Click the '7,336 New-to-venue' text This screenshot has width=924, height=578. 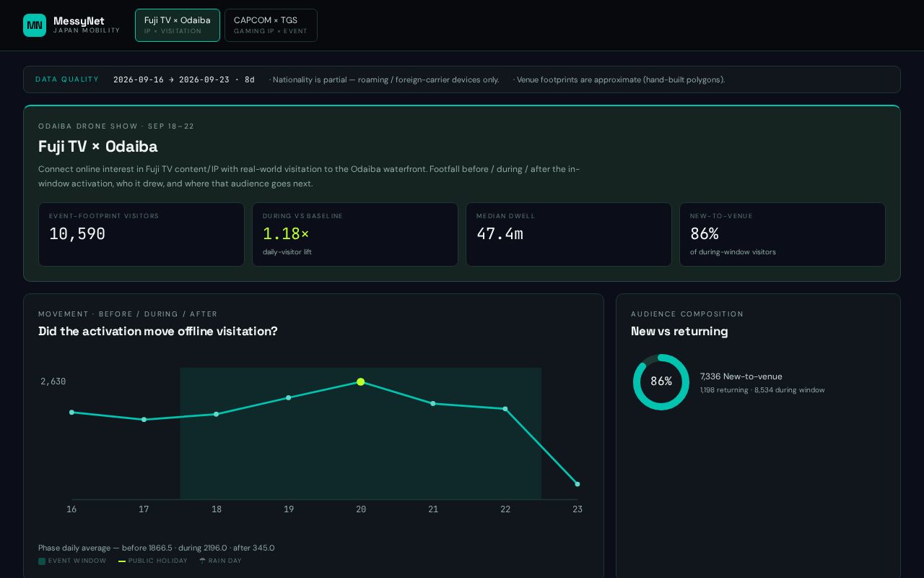(741, 376)
